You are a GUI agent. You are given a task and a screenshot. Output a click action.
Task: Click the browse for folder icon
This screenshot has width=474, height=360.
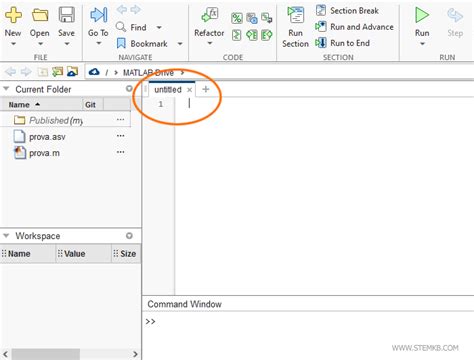pos(57,71)
